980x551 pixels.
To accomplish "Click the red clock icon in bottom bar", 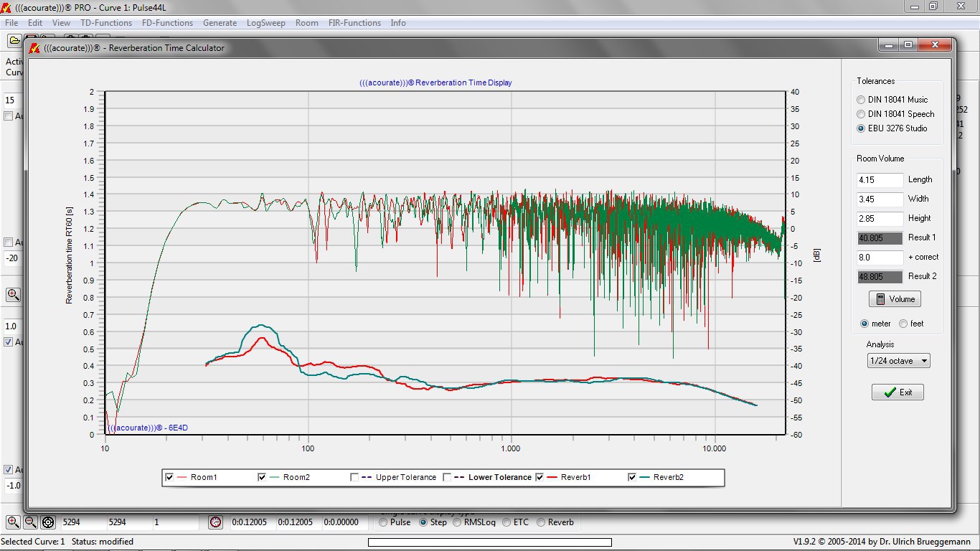I will pyautogui.click(x=216, y=522).
